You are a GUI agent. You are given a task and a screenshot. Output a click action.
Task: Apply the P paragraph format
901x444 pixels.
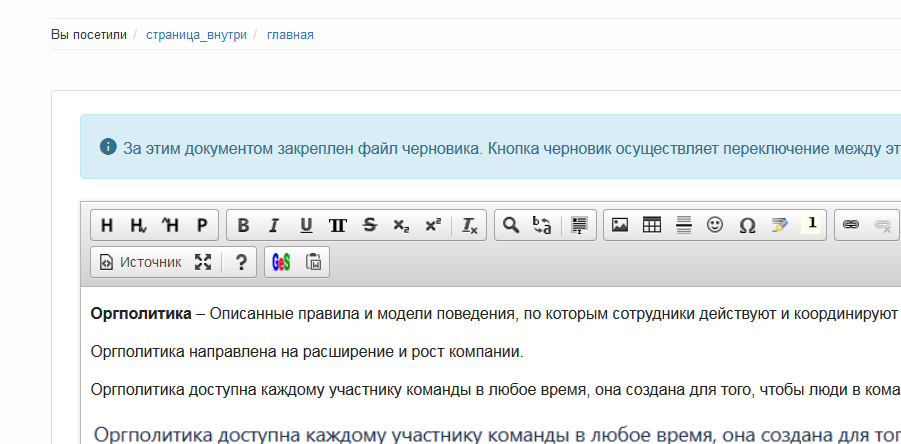pyautogui.click(x=202, y=225)
